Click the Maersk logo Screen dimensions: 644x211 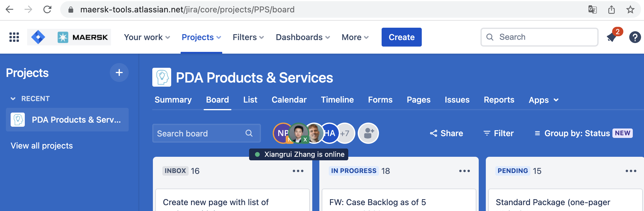[83, 37]
